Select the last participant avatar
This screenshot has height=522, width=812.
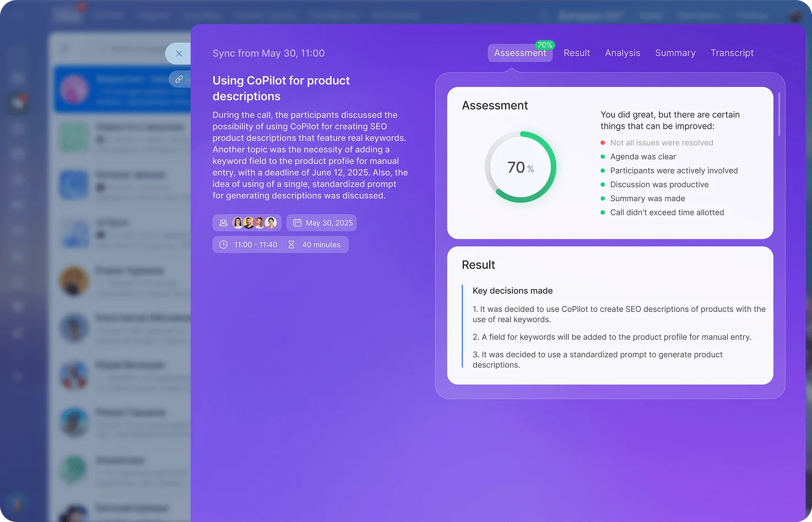coord(271,223)
